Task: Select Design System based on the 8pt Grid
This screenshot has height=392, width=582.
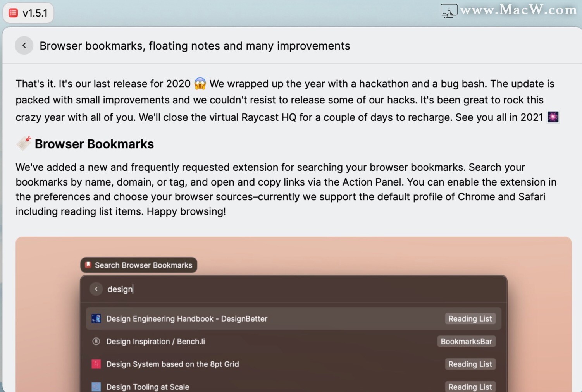Action: click(293, 364)
